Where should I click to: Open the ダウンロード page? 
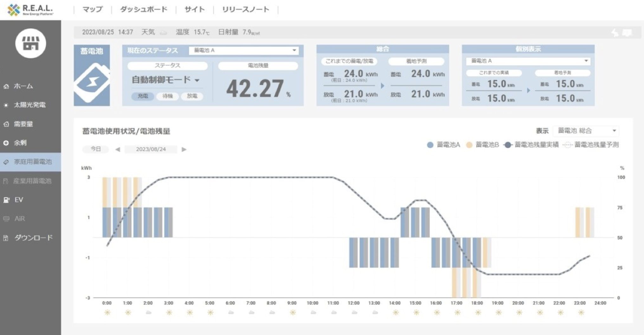[33, 238]
